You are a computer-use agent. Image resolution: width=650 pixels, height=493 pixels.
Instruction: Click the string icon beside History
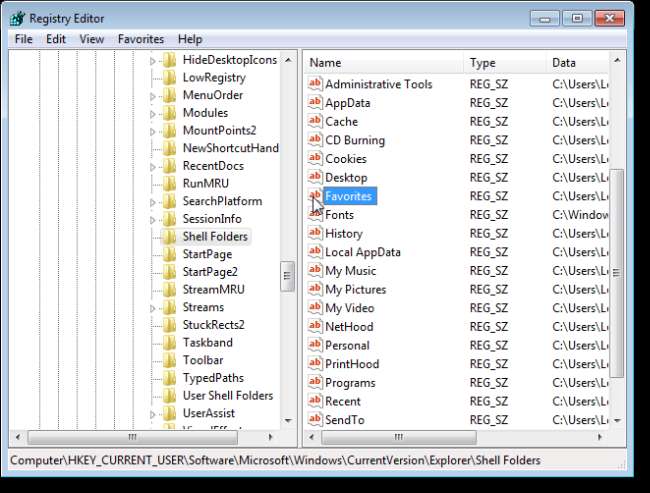coord(315,233)
